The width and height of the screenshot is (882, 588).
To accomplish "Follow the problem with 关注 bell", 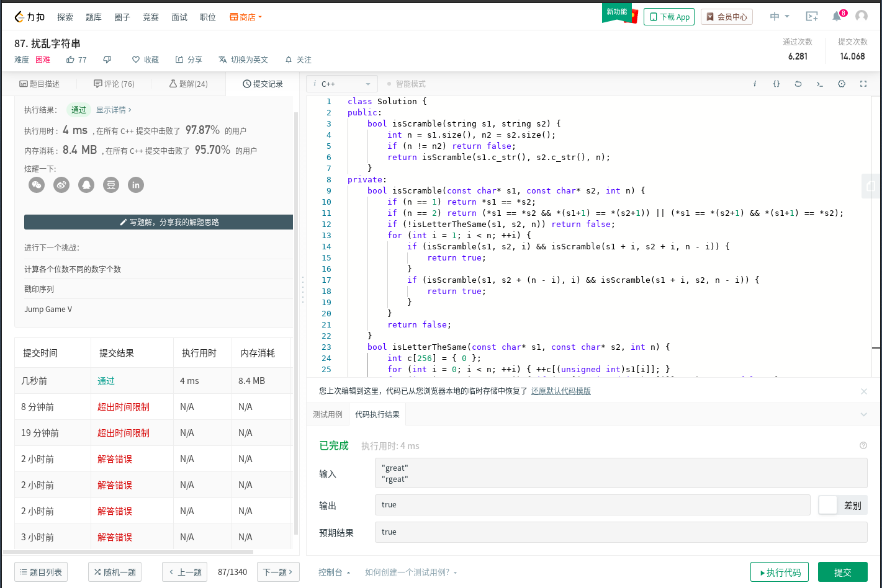I will tap(298, 60).
